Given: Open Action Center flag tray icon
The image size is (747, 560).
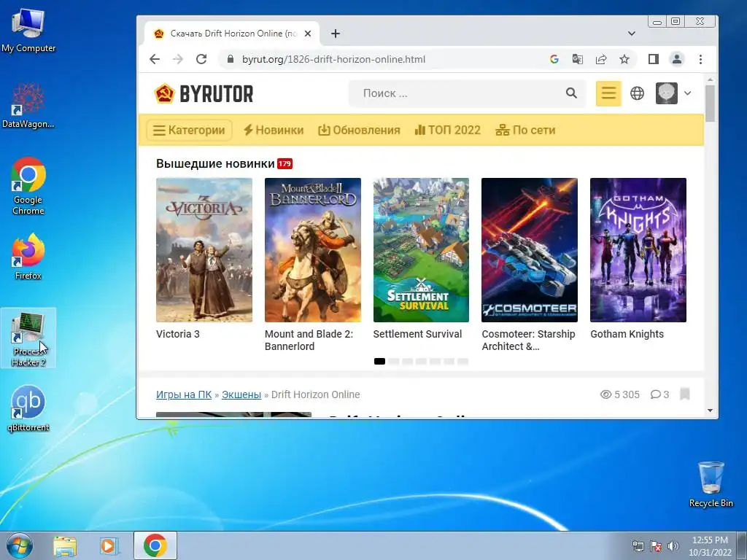Looking at the screenshot, I should click(x=656, y=545).
